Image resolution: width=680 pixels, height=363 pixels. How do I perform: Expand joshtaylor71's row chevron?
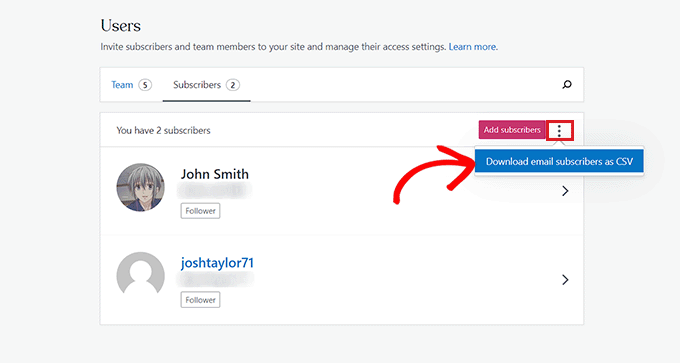pos(565,280)
